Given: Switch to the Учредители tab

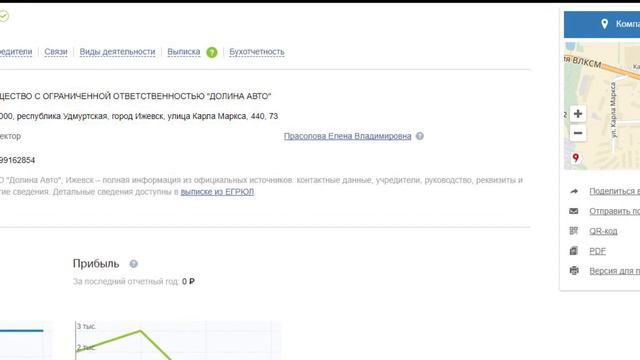Looking at the screenshot, I should 16,52.
